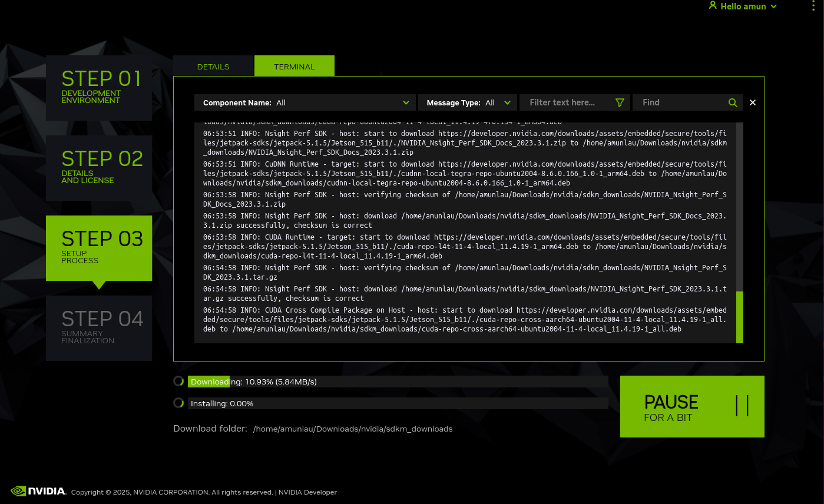
Task: Open the Component Name dropdown
Action: [305, 102]
